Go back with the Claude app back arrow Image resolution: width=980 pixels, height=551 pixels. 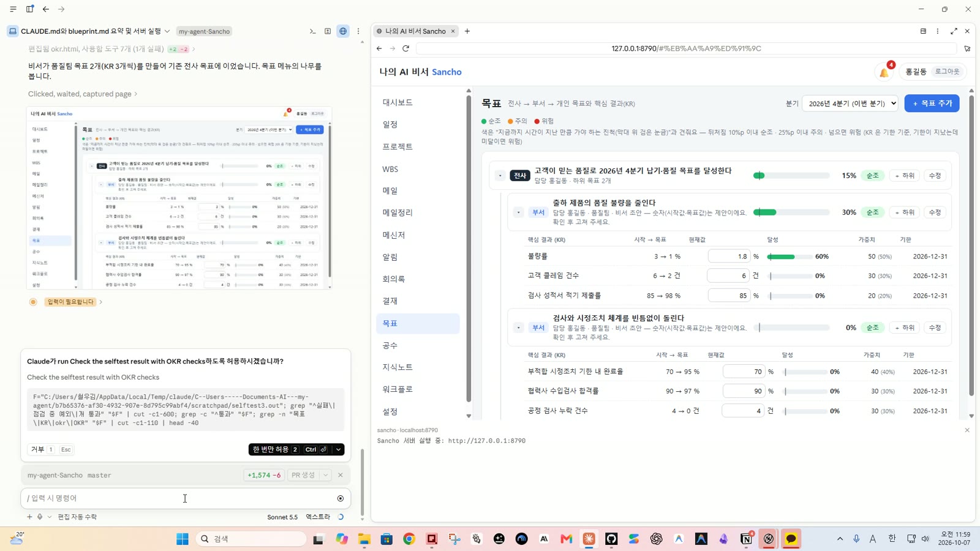(x=46, y=9)
